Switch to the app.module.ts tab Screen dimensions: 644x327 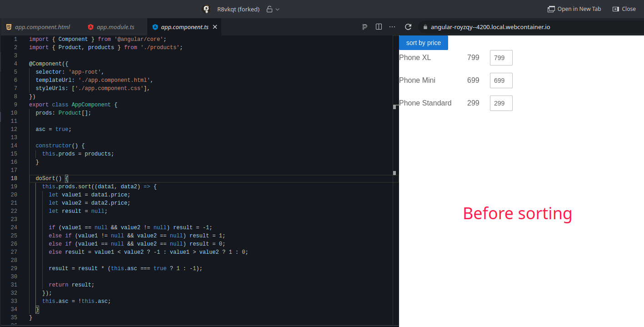[115, 26]
